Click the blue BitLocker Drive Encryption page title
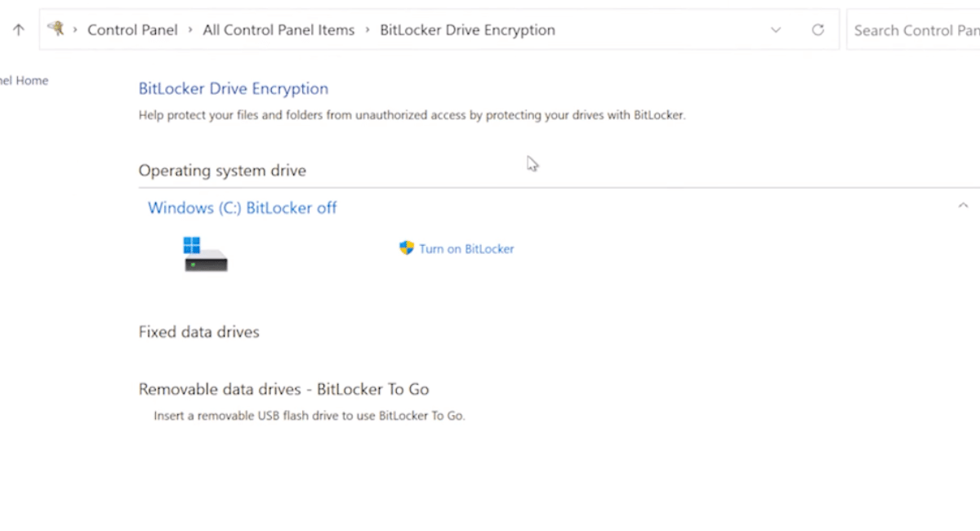The image size is (980, 531). 233,89
